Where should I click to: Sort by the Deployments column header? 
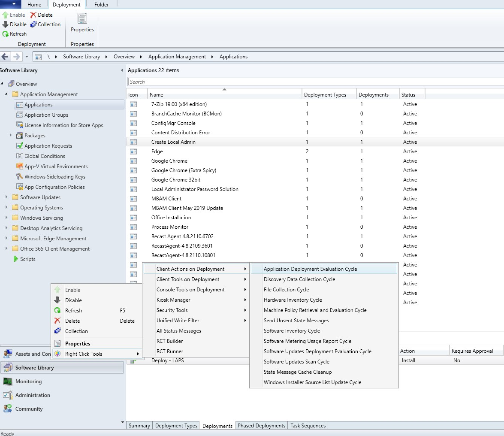pyautogui.click(x=373, y=95)
